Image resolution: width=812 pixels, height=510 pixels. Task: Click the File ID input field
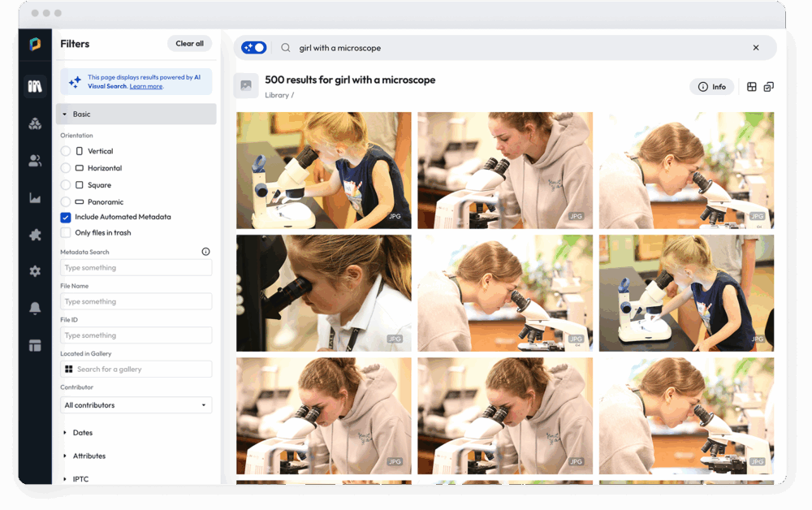(x=136, y=335)
